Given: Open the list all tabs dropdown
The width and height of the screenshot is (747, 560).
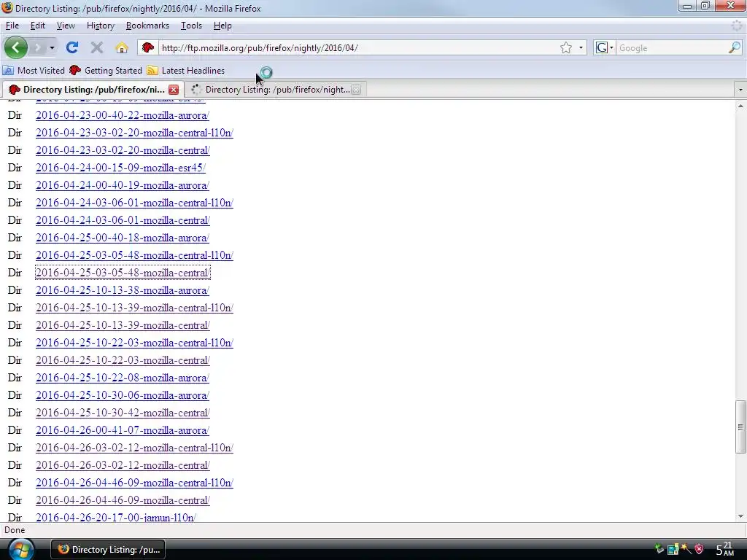Looking at the screenshot, I should (740, 90).
